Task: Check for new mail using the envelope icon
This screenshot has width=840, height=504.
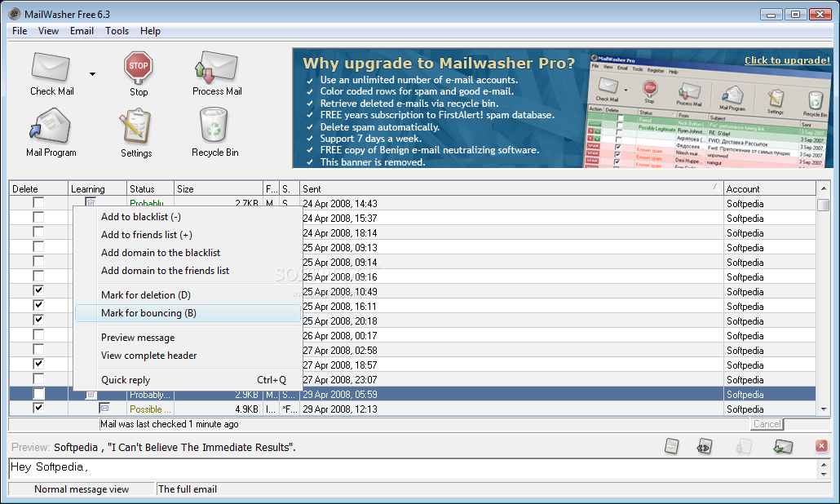Action: (x=51, y=68)
